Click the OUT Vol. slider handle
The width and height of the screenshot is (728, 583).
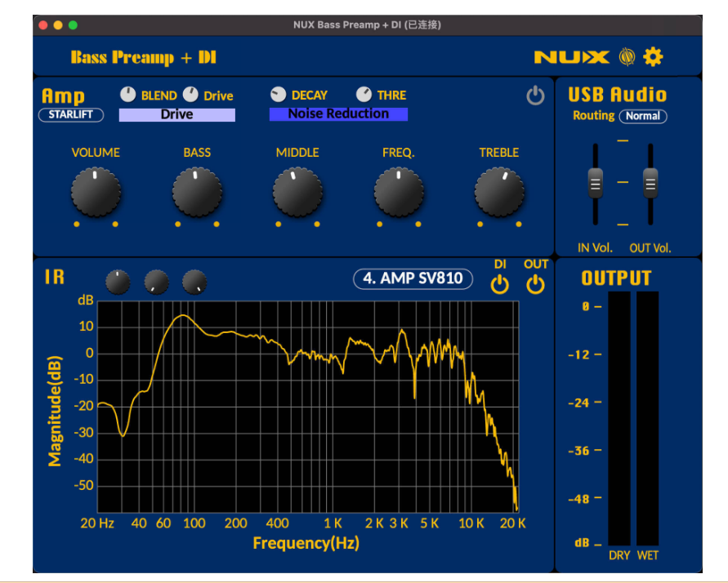[650, 183]
